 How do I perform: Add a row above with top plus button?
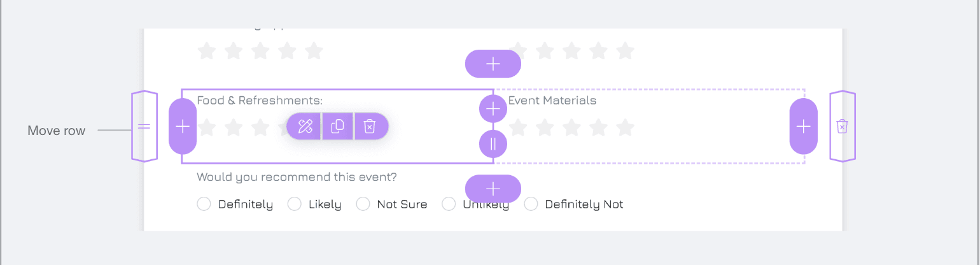coord(493,64)
